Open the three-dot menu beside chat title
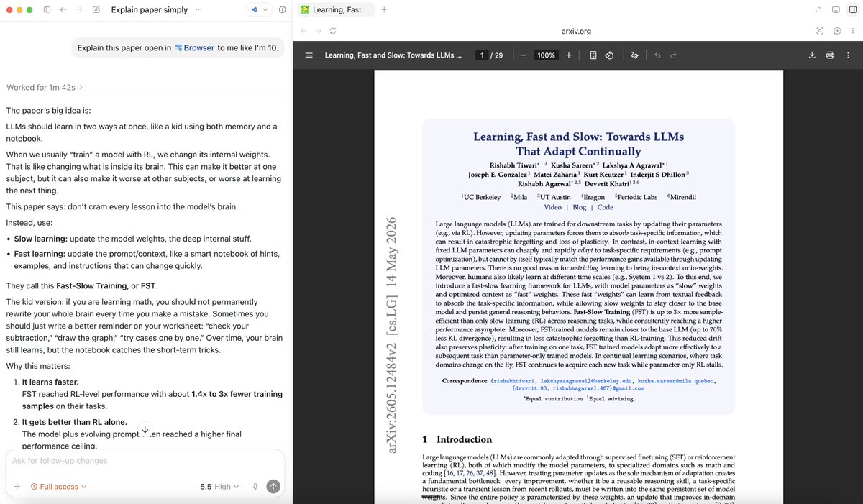This screenshot has width=863, height=504. [198, 10]
